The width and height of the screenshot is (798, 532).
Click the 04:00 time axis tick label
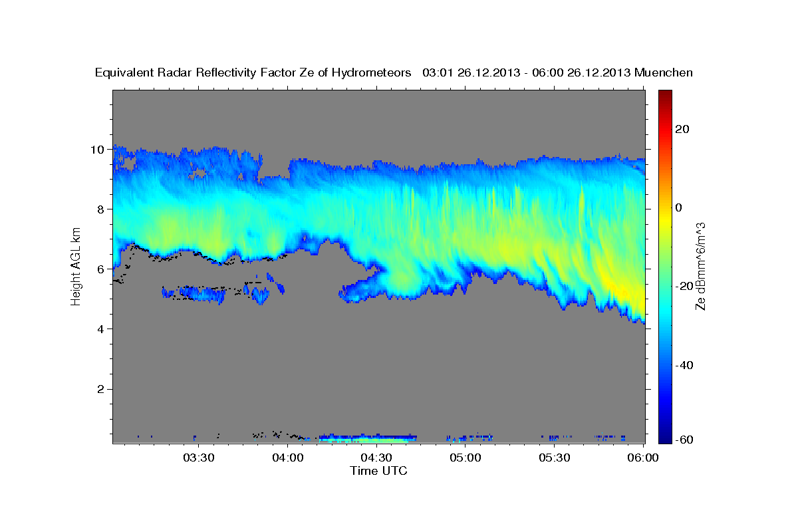[x=288, y=458]
